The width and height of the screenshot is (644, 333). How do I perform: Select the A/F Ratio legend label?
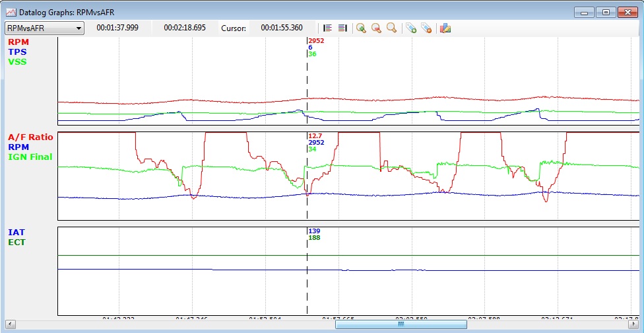30,137
